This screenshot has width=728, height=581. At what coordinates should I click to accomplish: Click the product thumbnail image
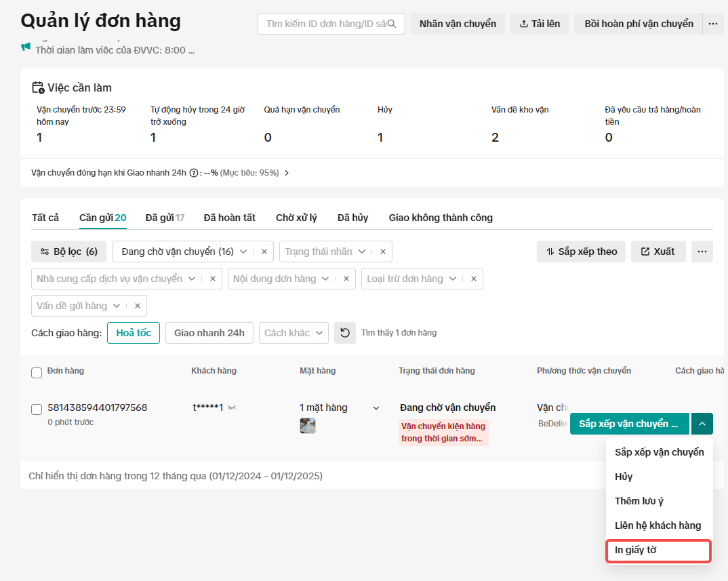tap(308, 426)
